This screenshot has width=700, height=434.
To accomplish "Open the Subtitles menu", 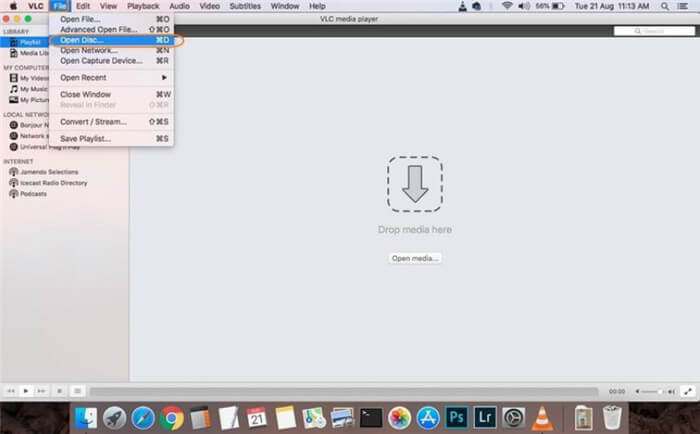I will (245, 6).
